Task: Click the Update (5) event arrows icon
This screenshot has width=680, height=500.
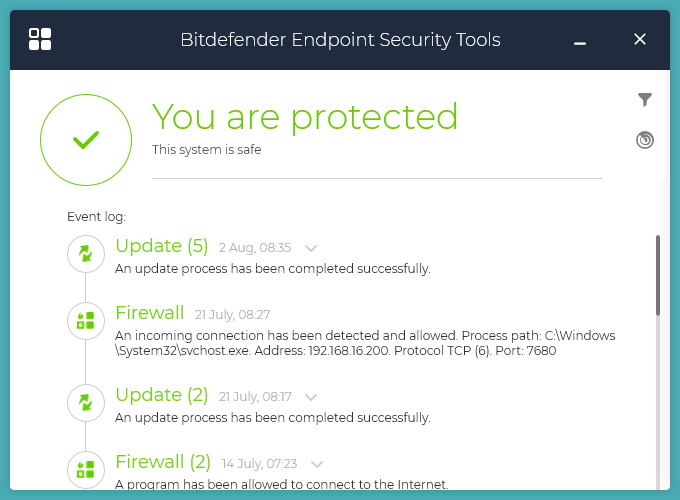Action: tap(86, 254)
